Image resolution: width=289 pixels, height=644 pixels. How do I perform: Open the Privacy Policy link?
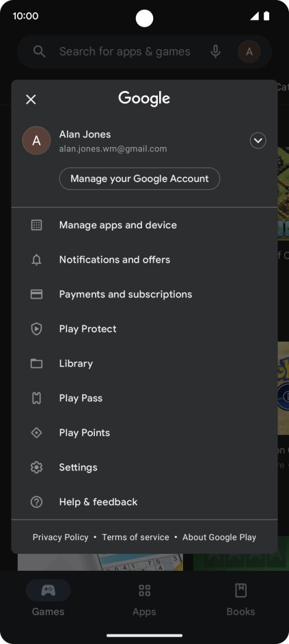coord(60,537)
